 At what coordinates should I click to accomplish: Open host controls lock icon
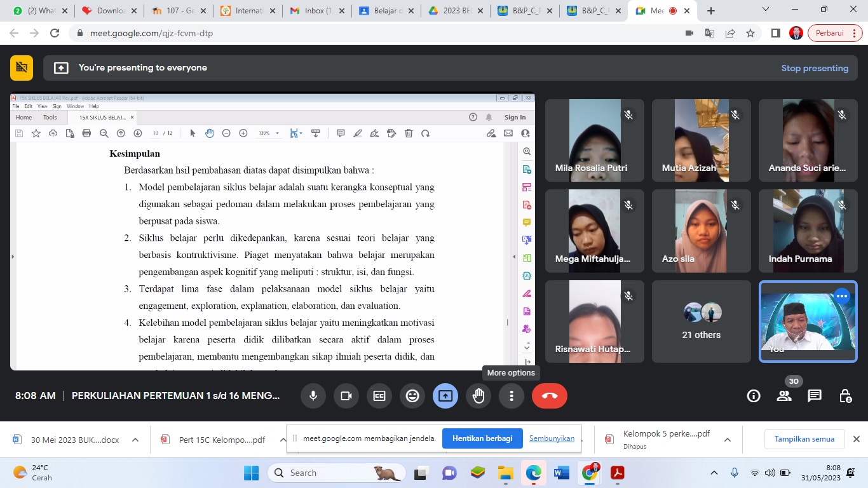[845, 396]
